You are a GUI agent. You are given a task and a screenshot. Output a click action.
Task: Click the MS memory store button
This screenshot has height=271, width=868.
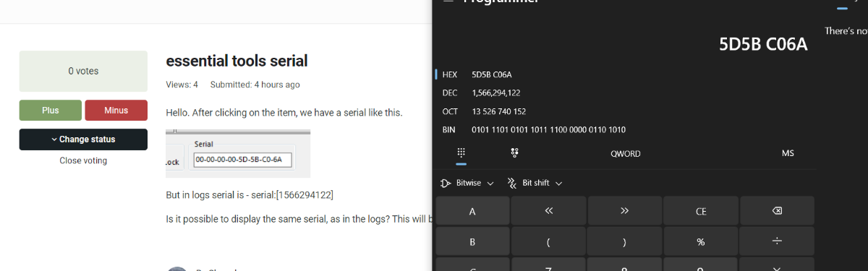(788, 153)
